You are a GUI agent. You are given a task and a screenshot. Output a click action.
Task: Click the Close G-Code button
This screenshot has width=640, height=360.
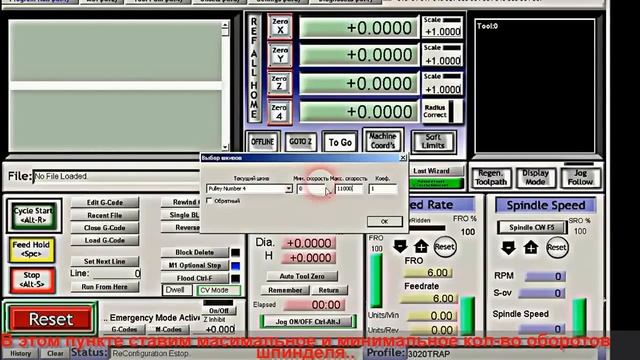coord(104,228)
